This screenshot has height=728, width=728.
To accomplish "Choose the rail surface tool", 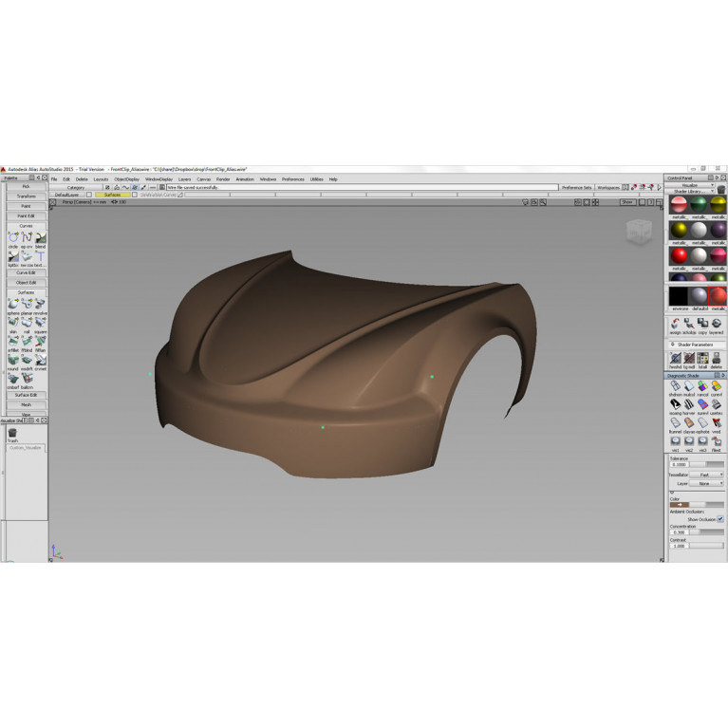I will (x=27, y=324).
